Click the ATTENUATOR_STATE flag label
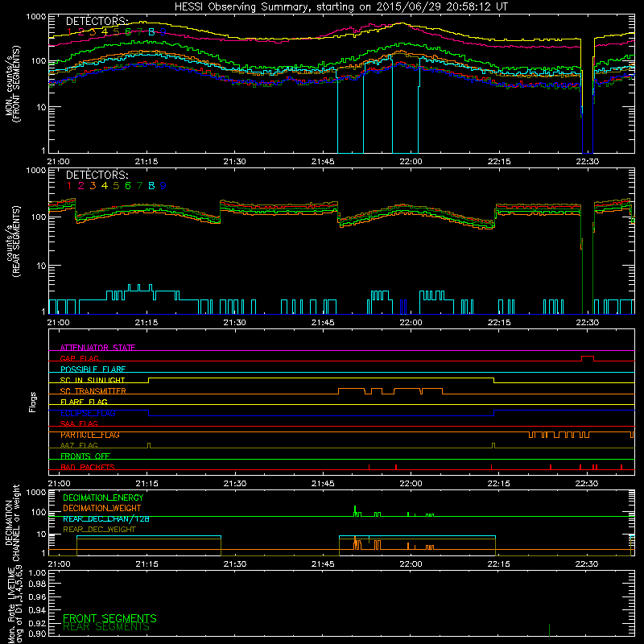 point(97,348)
